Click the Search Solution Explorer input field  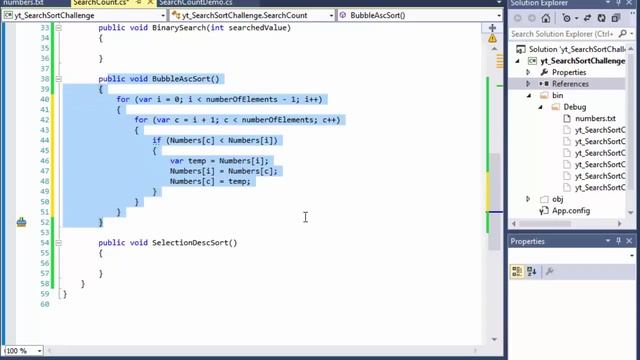click(563, 34)
